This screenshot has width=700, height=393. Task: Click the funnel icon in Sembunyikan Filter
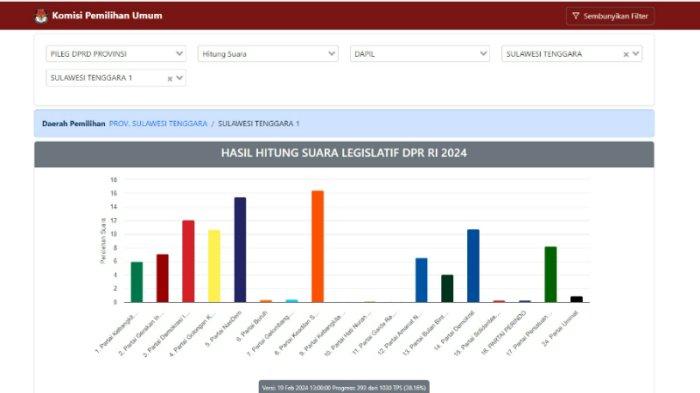(576, 16)
